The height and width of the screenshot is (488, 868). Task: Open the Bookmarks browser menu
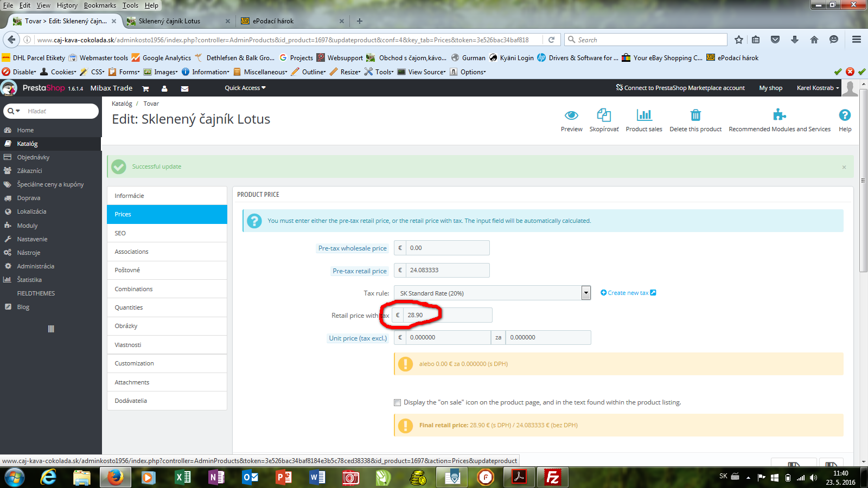click(x=100, y=5)
